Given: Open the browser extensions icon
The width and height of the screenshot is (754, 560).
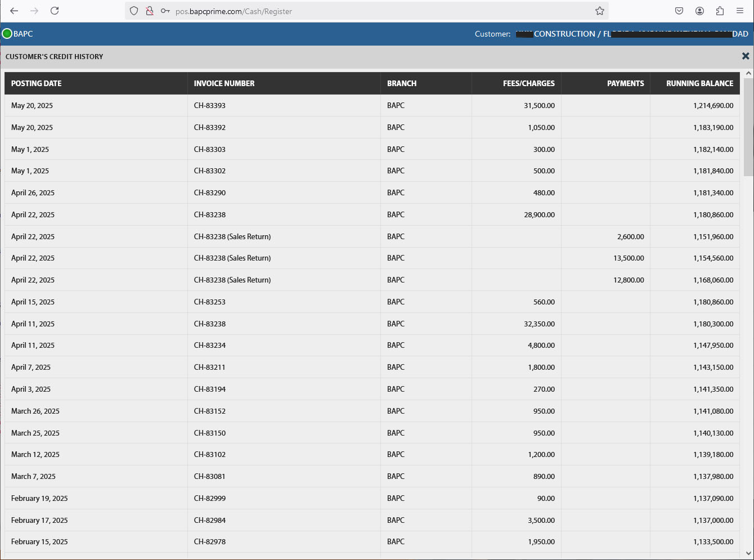Looking at the screenshot, I should pyautogui.click(x=720, y=11).
